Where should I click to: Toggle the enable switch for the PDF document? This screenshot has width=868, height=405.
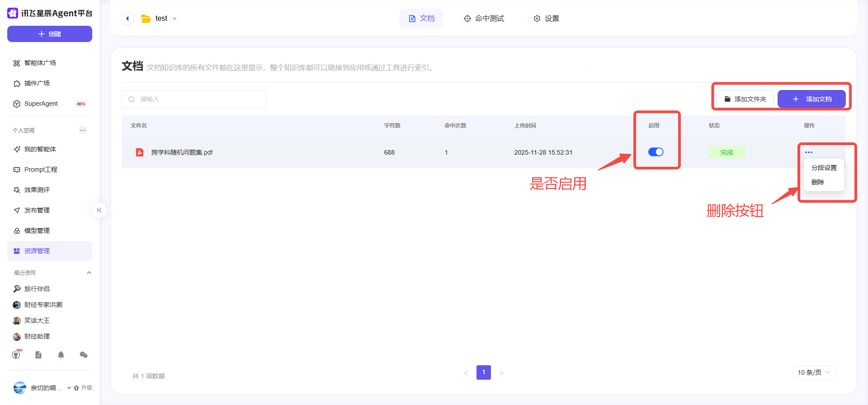pos(656,152)
